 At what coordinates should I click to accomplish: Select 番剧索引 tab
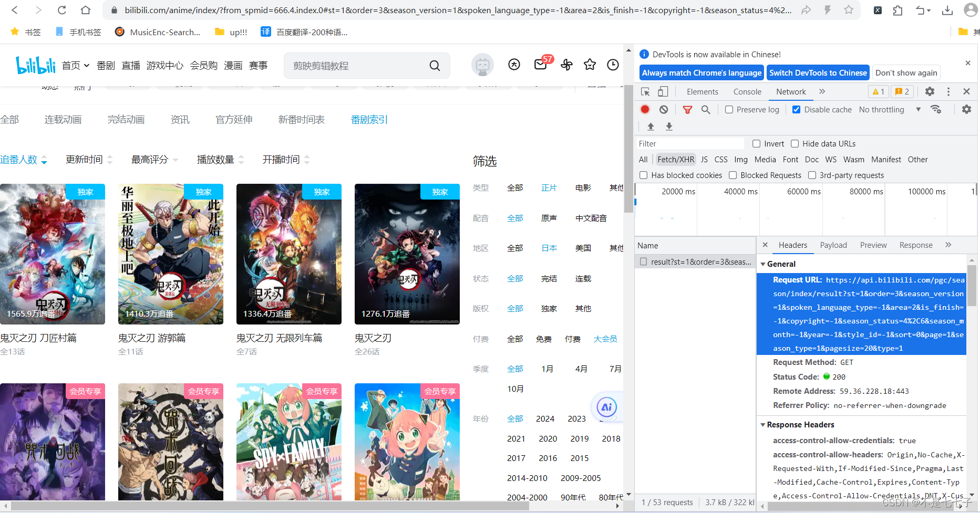point(369,120)
